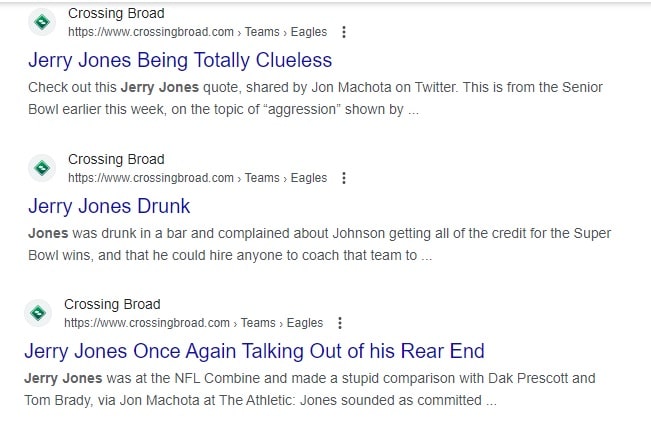
Task: Open three-dot menu for 'Rear End' result
Action: coord(340,323)
